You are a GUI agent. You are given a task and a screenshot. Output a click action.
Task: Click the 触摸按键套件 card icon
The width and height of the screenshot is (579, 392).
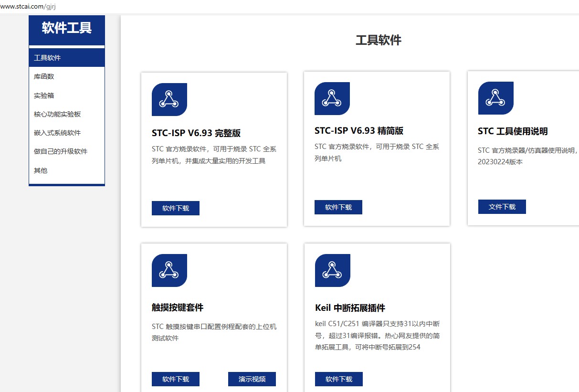click(x=169, y=270)
